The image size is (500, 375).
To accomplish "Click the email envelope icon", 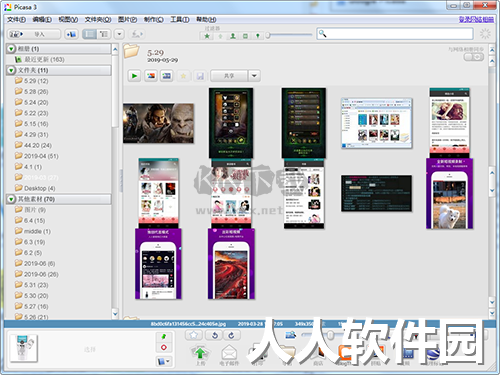I will click(x=229, y=353).
